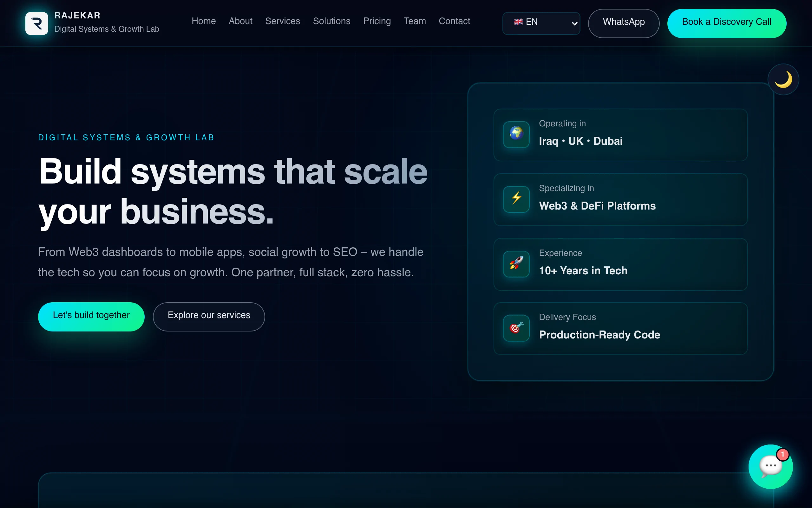Open the chat bubble widget
This screenshot has width=812, height=508.
click(x=770, y=466)
